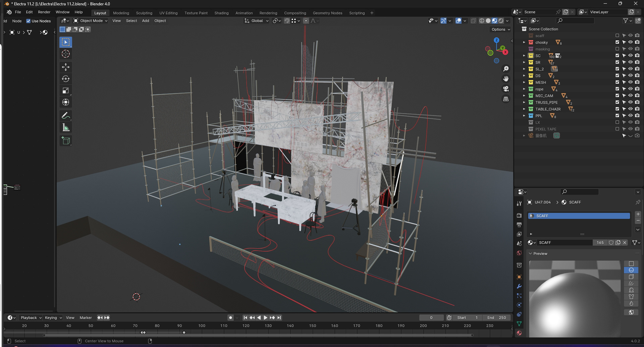The width and height of the screenshot is (644, 347).
Task: Select the Add Cube tool
Action: click(x=66, y=141)
